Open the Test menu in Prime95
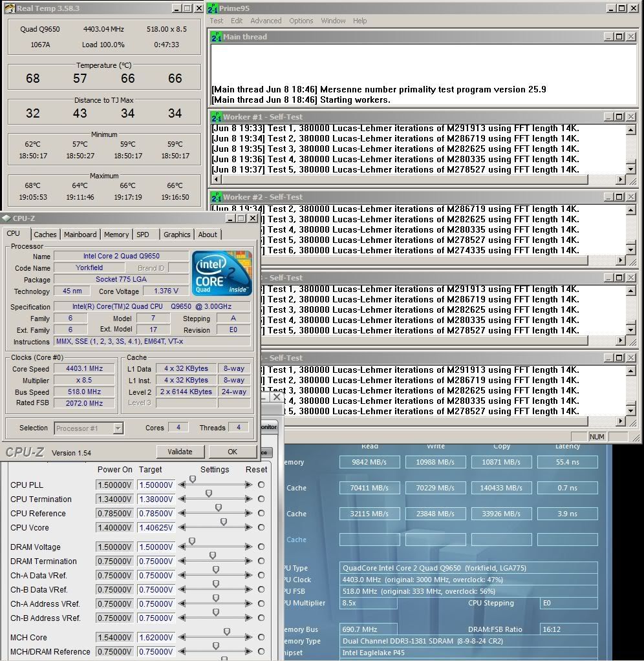Image resolution: width=644 pixels, height=661 pixels. (x=217, y=21)
